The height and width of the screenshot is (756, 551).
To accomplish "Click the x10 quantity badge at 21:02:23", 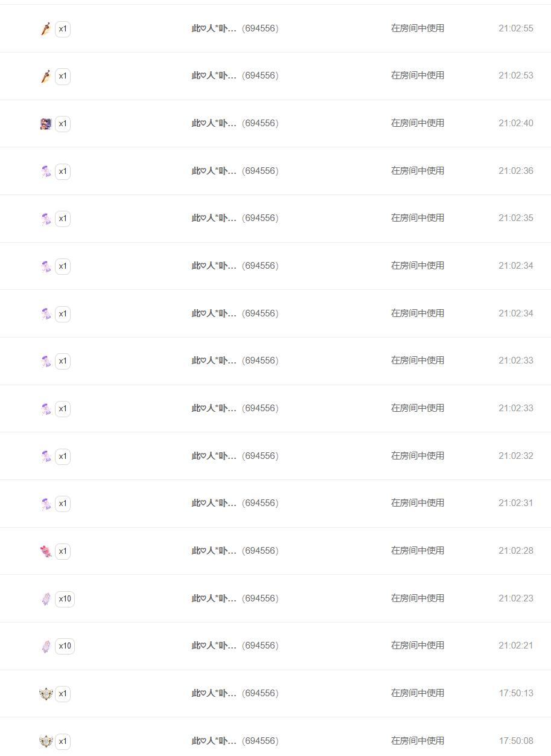I will click(x=65, y=599).
